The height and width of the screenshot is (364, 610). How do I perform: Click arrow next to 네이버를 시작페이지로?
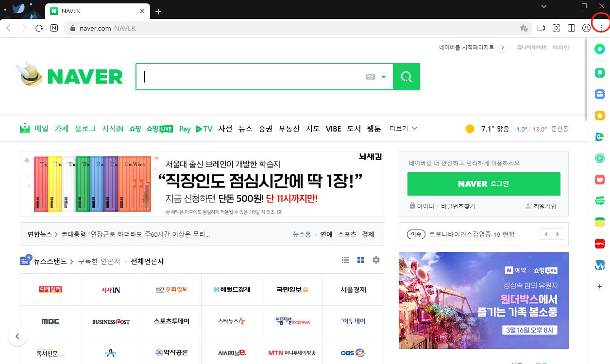503,48
